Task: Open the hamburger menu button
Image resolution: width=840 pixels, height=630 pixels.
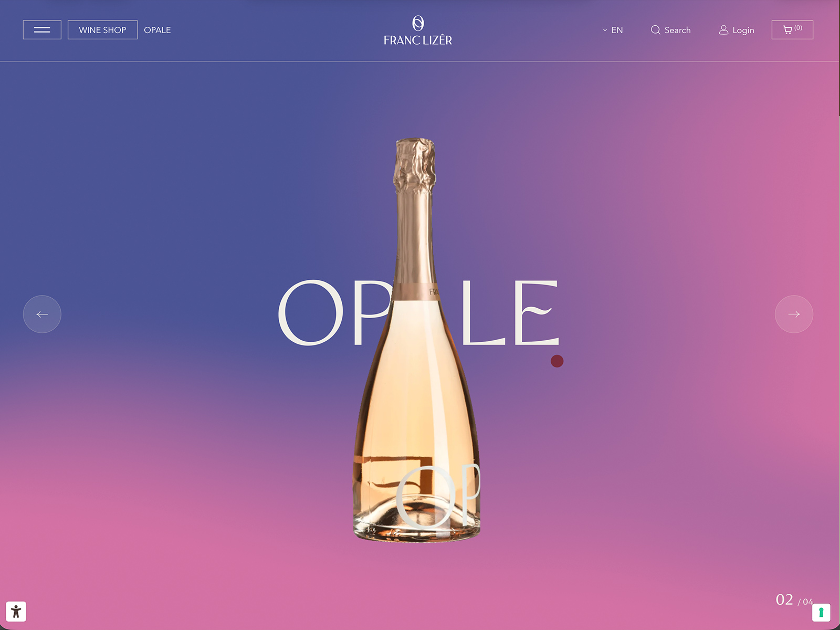Action: click(x=42, y=30)
